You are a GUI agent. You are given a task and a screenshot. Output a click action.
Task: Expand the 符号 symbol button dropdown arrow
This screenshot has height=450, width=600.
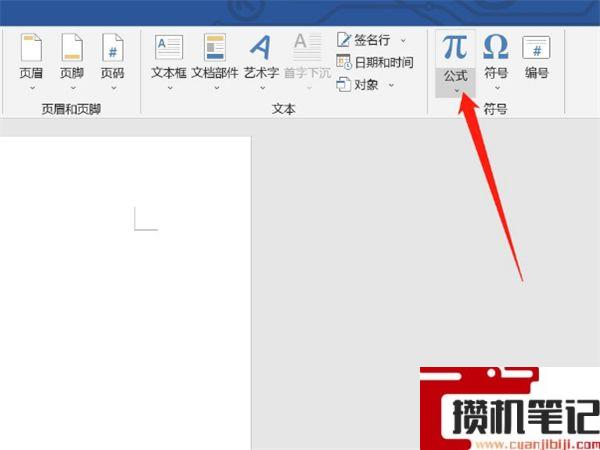point(497,88)
